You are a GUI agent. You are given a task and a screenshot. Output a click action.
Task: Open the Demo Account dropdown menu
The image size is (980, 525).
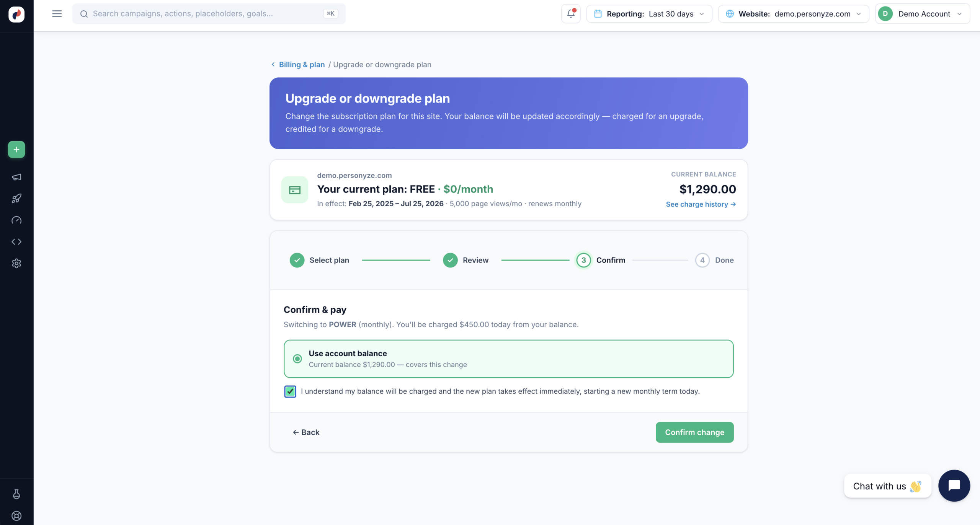(923, 14)
